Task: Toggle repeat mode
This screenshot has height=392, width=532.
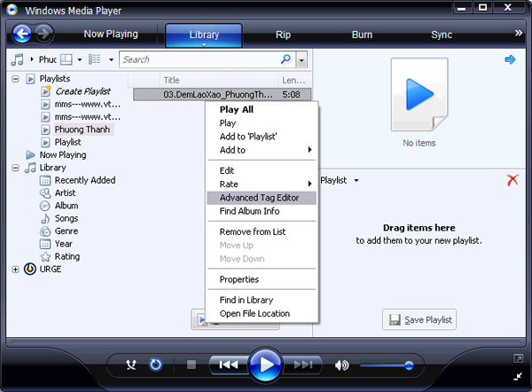Action: [x=156, y=365]
